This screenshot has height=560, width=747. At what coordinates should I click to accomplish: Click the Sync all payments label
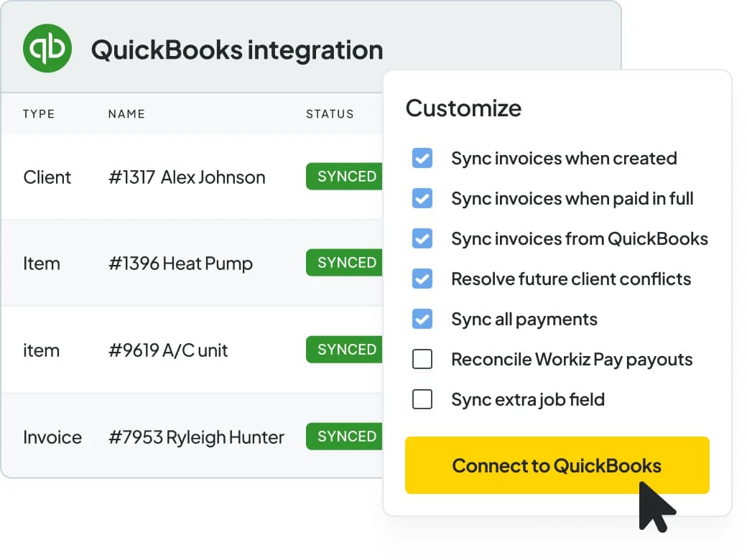pyautogui.click(x=524, y=319)
